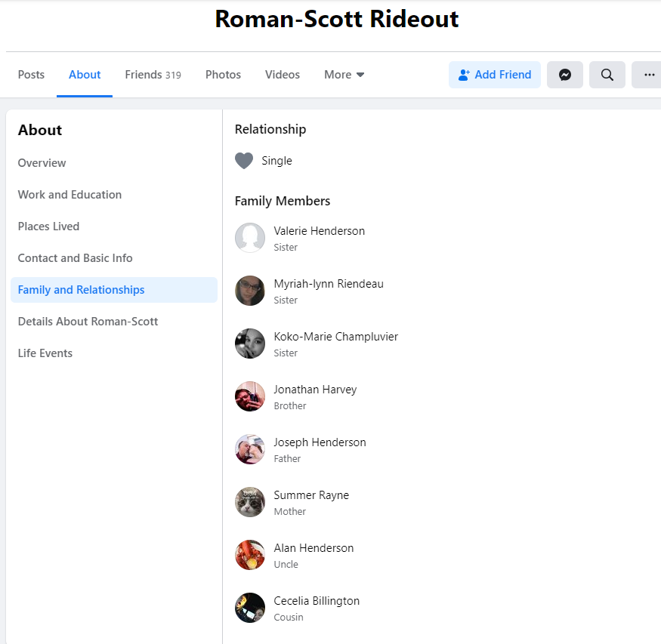Click the gray heart relationship icon
661x644 pixels.
pos(244,161)
